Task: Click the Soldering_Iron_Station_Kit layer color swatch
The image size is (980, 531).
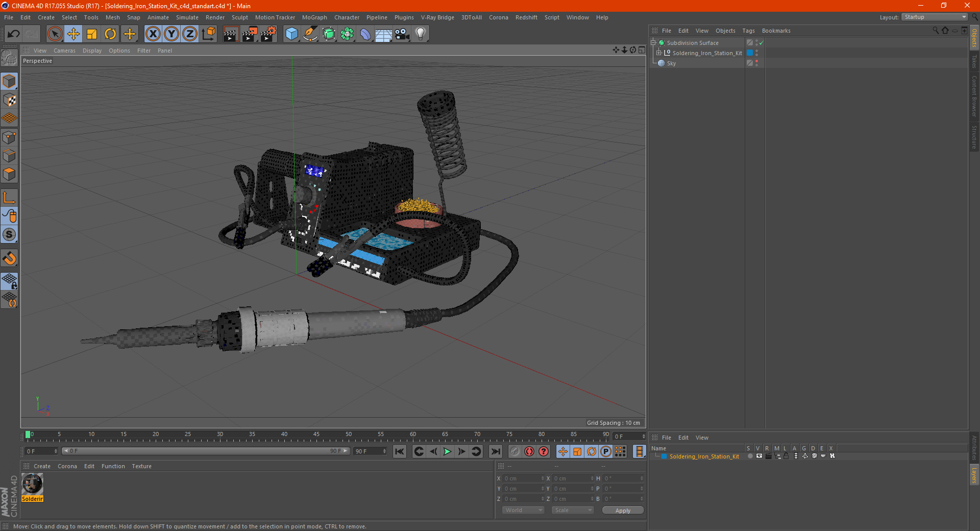Action: (664, 456)
